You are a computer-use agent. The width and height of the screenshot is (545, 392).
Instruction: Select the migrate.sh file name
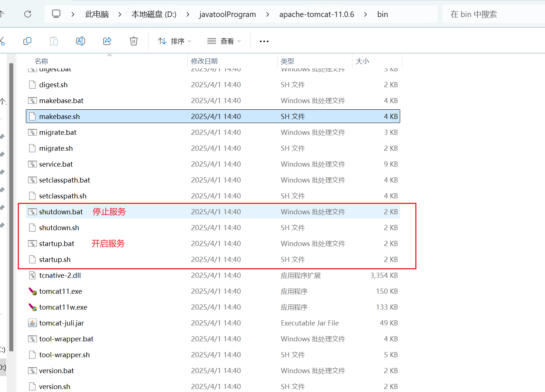pyautogui.click(x=56, y=148)
